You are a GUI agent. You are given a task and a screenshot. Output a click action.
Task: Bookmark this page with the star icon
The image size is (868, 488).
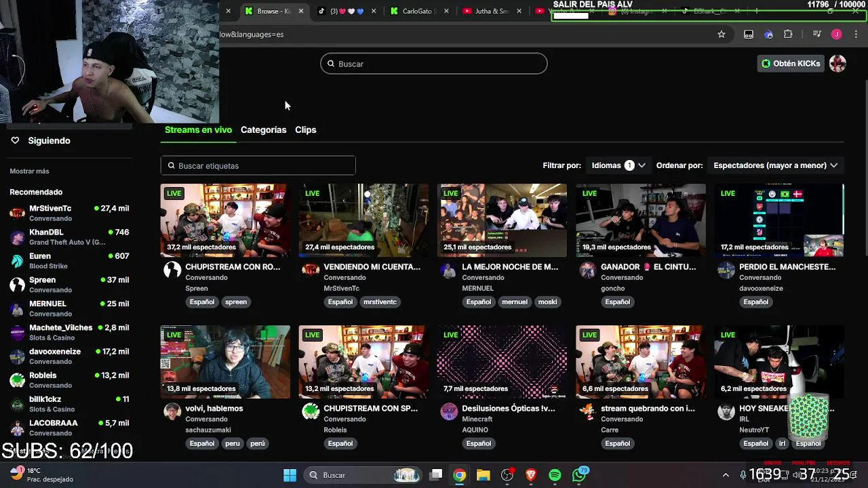click(x=722, y=34)
